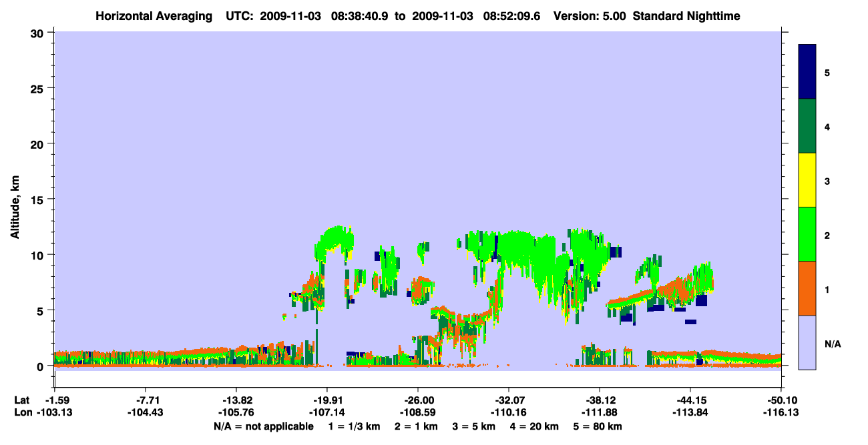
Task: Click the legend text '2 = 1 km'
Action: click(416, 426)
